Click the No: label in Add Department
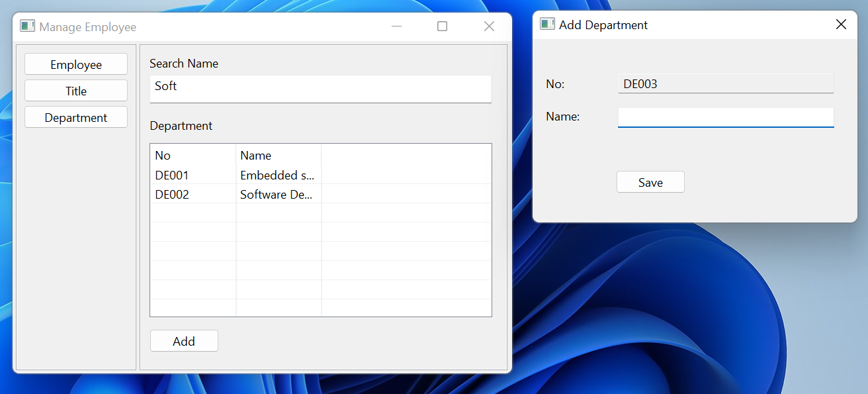 [555, 84]
